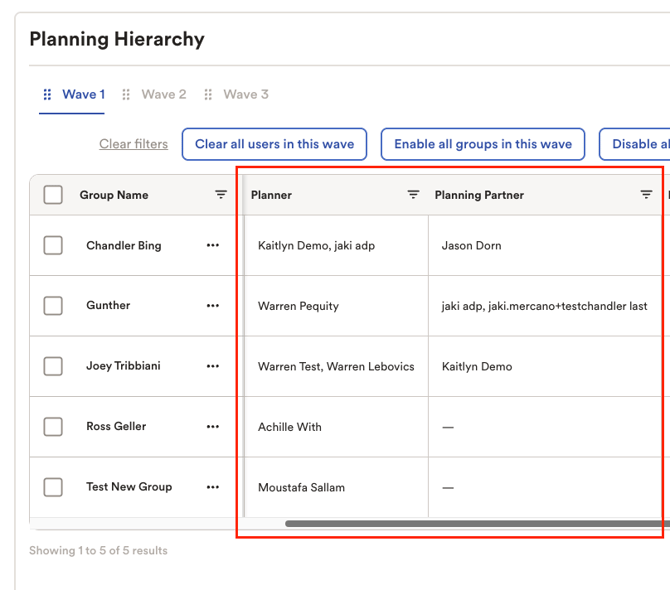
Task: Open more options for Test New Group
Action: 213,487
